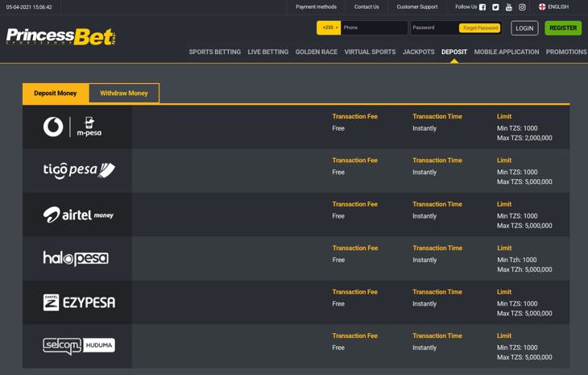Click the England flag language icon
Image resolution: width=588 pixels, height=375 pixels.
542,6
